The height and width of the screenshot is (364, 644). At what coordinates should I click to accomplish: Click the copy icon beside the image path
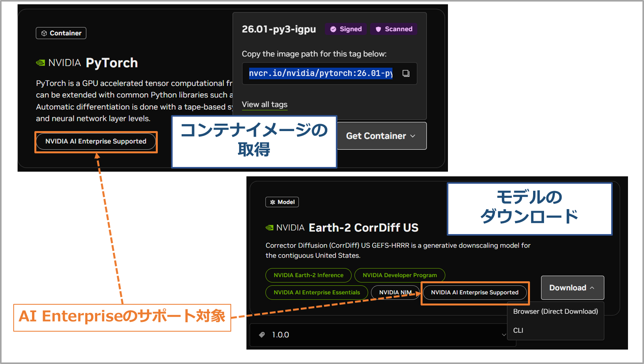[x=406, y=73]
